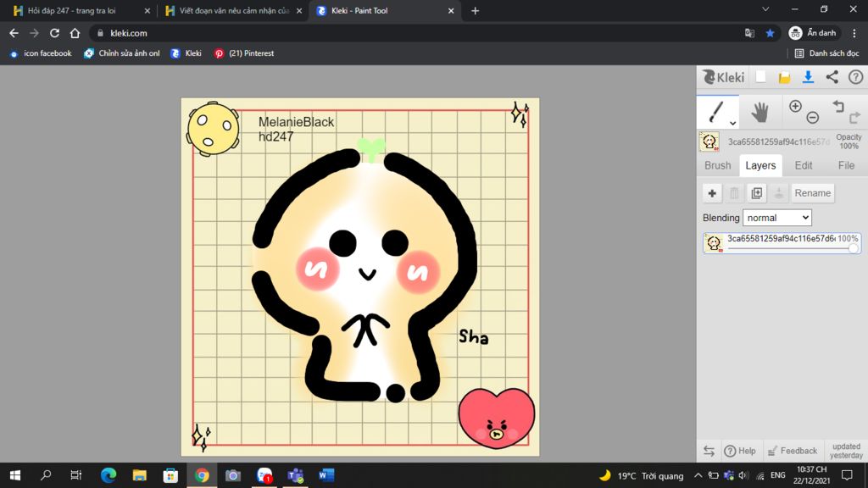Close the Kleki - Paint Tool tab

pyautogui.click(x=451, y=10)
